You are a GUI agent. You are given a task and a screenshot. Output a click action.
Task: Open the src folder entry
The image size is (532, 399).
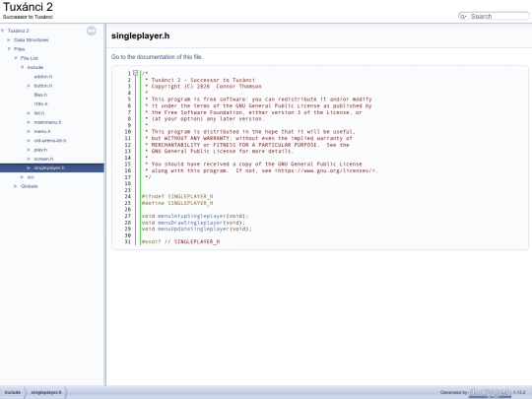pyautogui.click(x=31, y=177)
